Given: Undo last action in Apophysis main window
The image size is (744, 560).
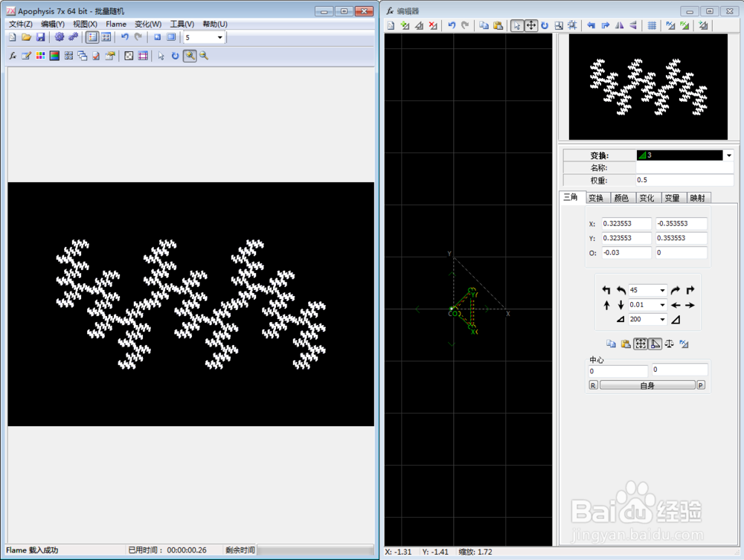Looking at the screenshot, I should coord(125,37).
